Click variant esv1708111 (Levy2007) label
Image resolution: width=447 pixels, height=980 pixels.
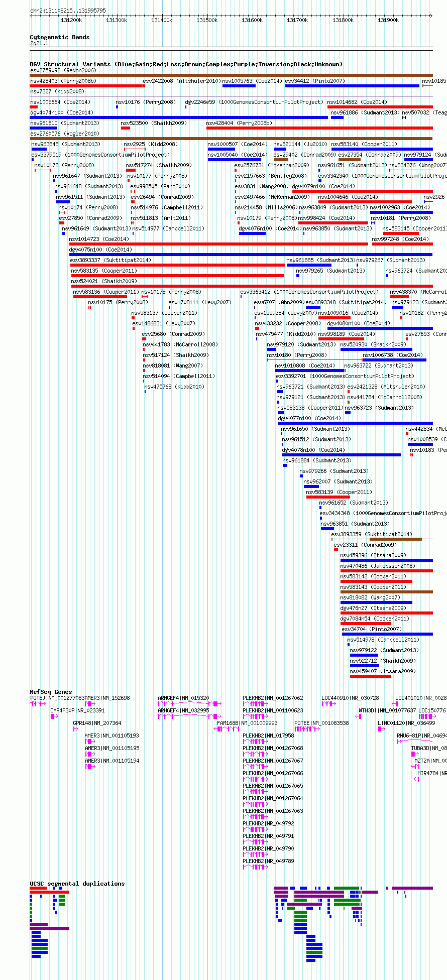point(200,302)
